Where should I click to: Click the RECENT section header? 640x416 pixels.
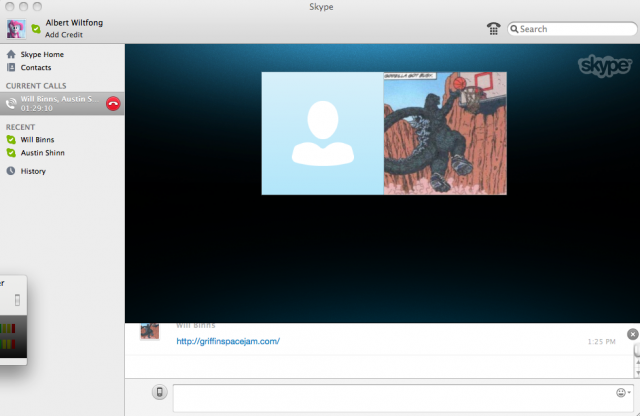point(20,127)
